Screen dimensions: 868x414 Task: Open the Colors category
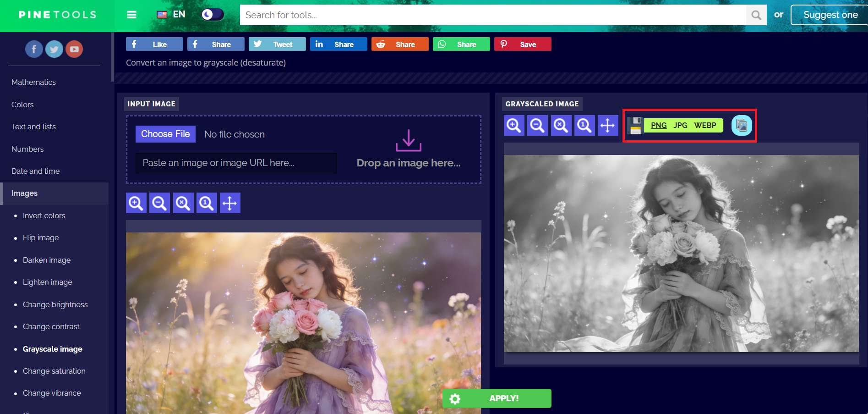(22, 105)
